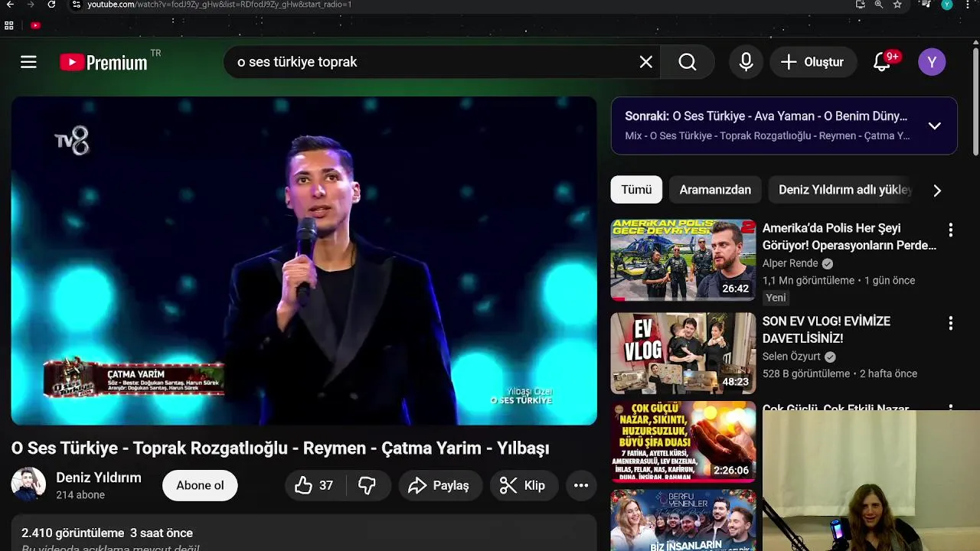The height and width of the screenshot is (551, 980).
Task: Open Amerika'da Polis video thumbnail
Action: [x=683, y=260]
